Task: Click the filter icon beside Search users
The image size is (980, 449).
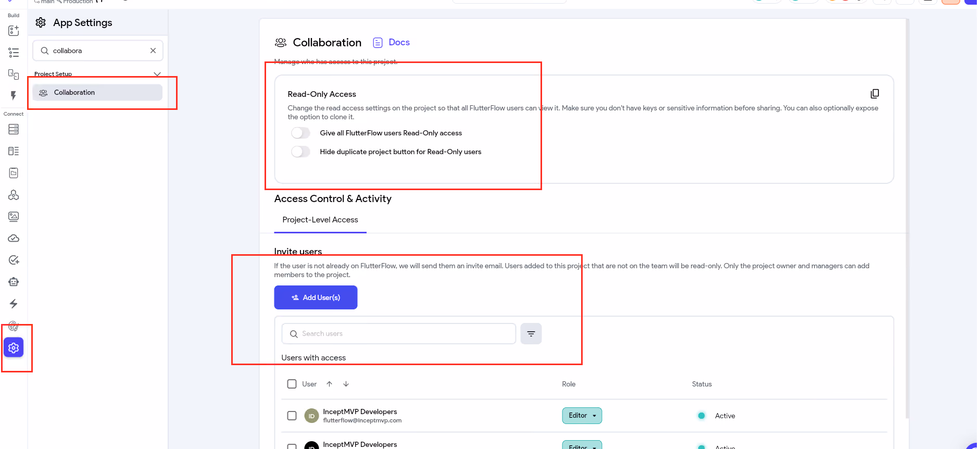Action: (x=531, y=334)
